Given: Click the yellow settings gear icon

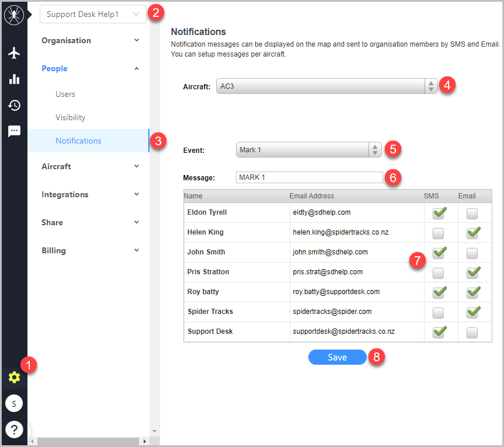Looking at the screenshot, I should 14,377.
